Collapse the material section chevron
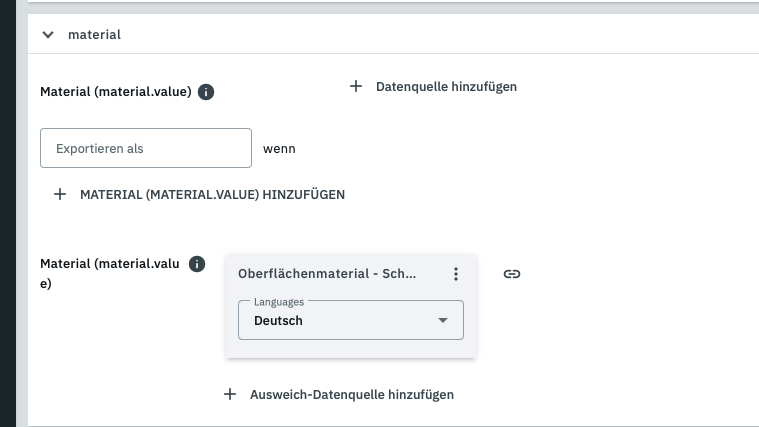 (48, 35)
